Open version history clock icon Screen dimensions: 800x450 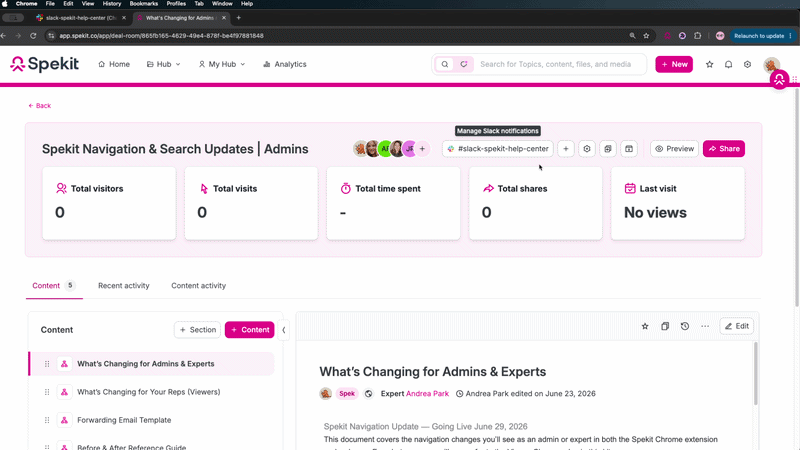click(x=685, y=326)
